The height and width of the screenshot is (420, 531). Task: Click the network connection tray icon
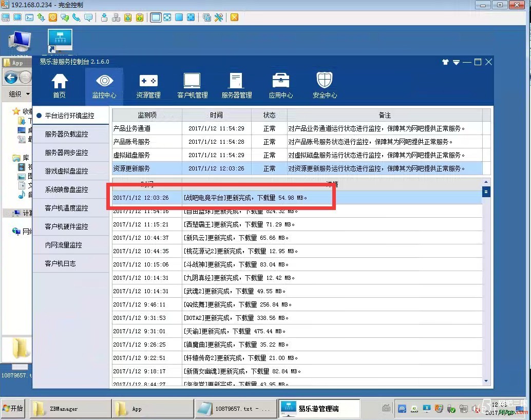tap(463, 409)
